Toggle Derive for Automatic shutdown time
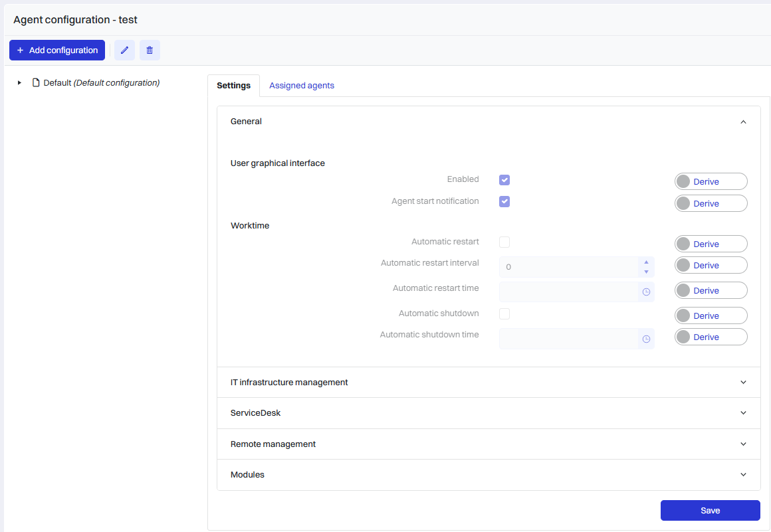 [x=711, y=337]
